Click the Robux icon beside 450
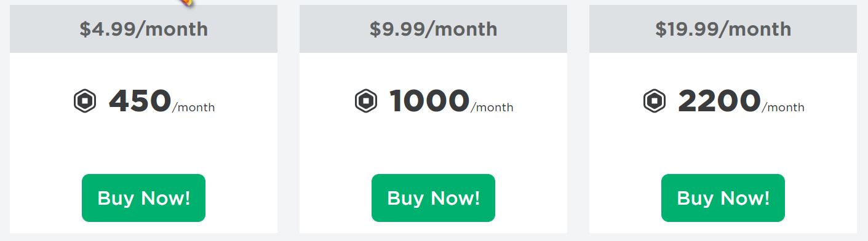 (x=85, y=101)
